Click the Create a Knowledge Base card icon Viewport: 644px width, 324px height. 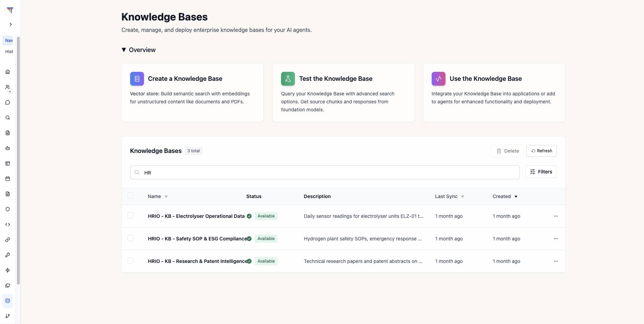pyautogui.click(x=137, y=79)
